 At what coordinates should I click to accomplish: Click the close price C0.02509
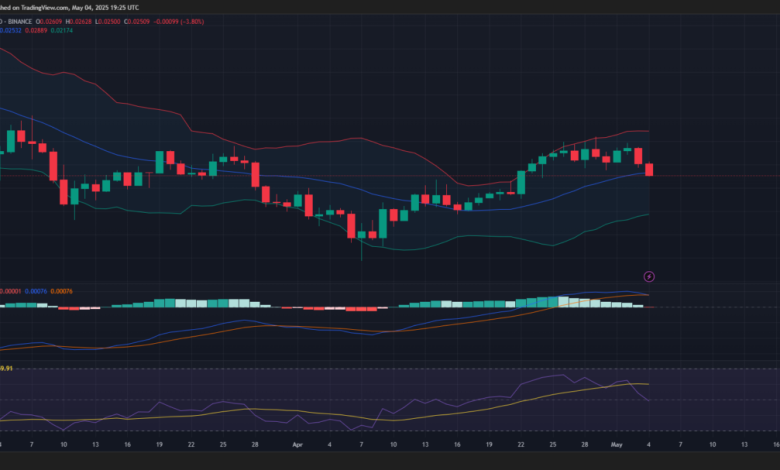[137, 22]
